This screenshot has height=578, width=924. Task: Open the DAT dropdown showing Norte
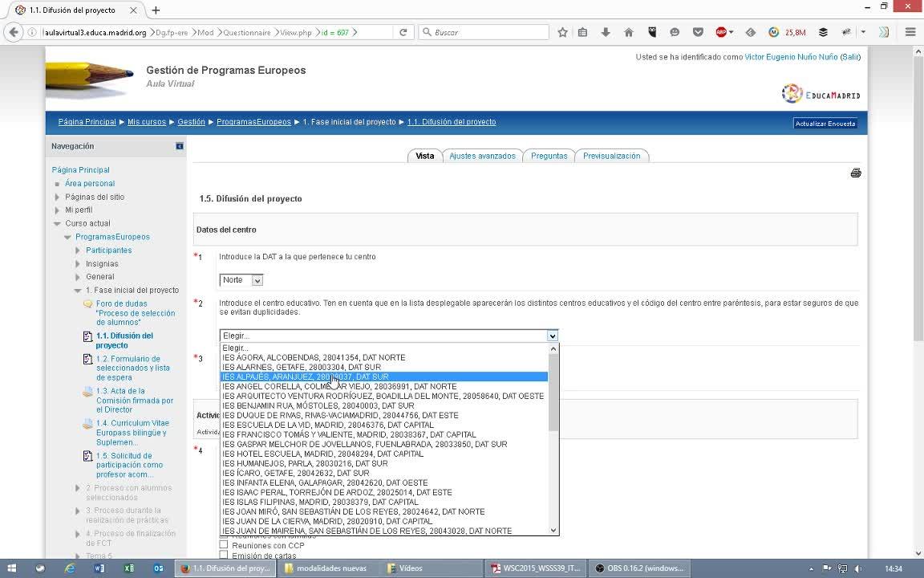(241, 280)
